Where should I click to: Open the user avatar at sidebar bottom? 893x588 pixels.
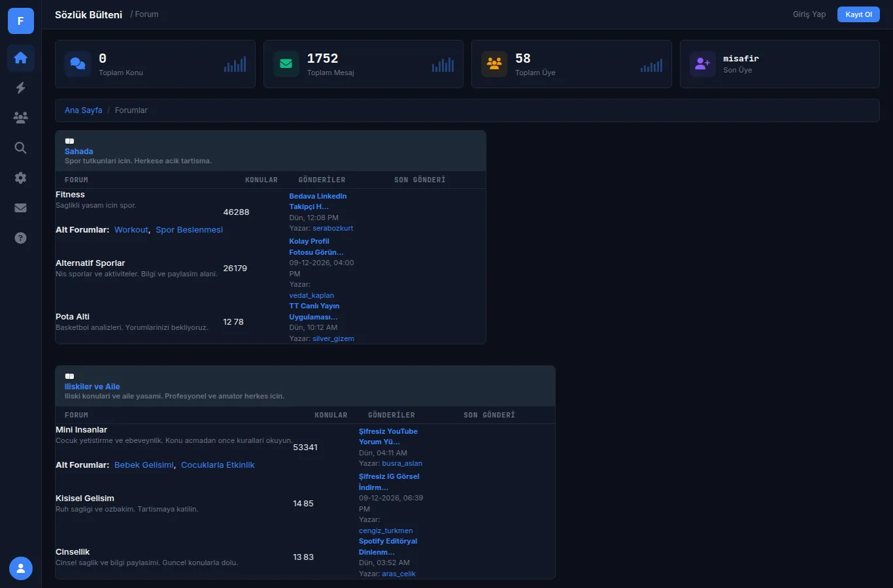[21, 568]
